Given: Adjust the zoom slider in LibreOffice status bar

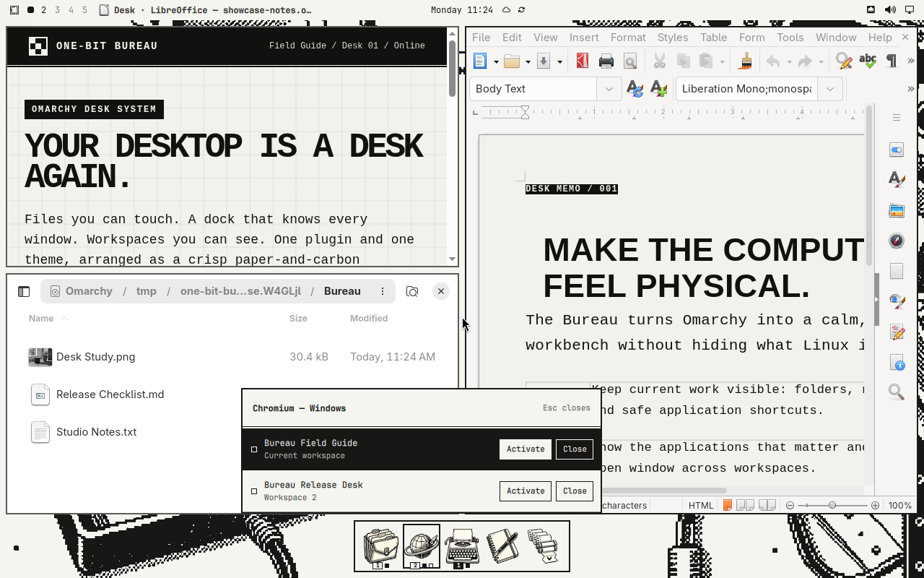Looking at the screenshot, I should click(x=832, y=505).
